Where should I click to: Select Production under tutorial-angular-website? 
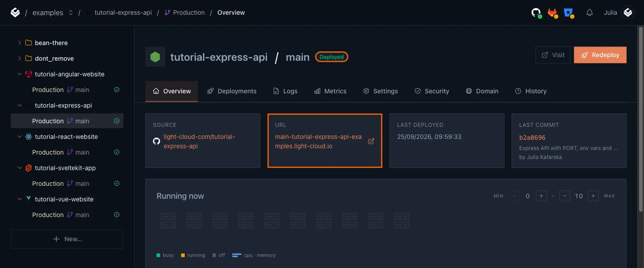[67, 90]
